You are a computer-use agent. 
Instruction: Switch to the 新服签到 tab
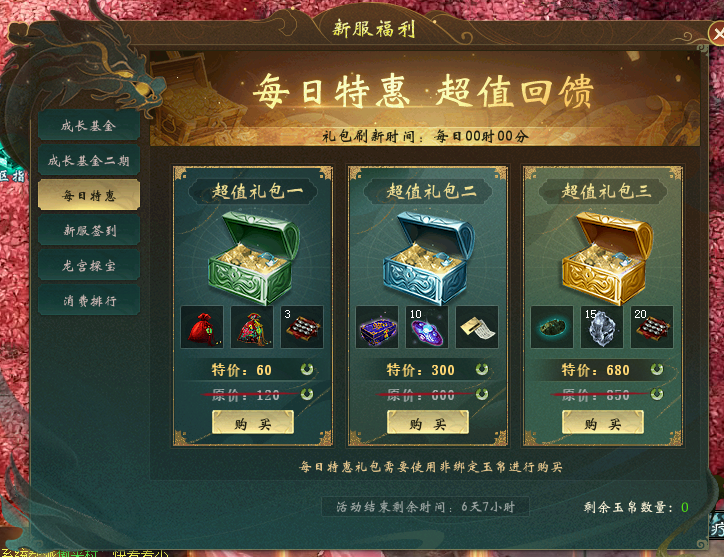click(x=89, y=230)
